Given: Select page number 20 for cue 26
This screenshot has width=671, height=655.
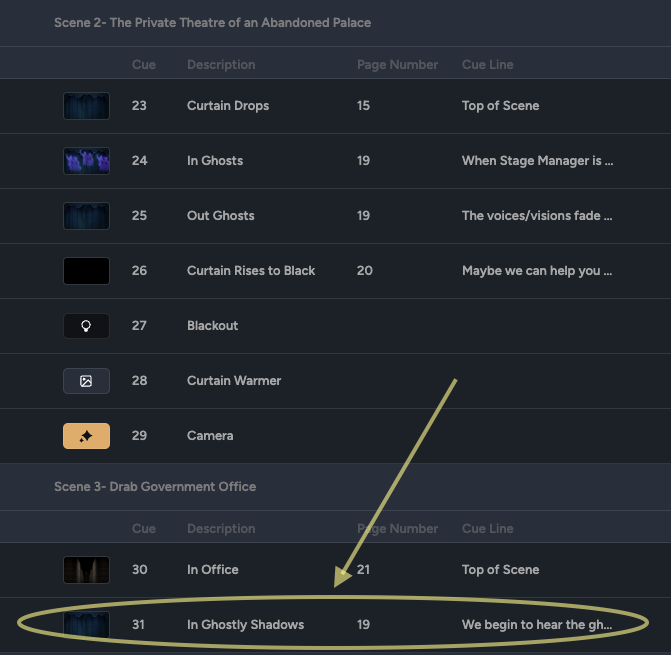Looking at the screenshot, I should 365,271.
